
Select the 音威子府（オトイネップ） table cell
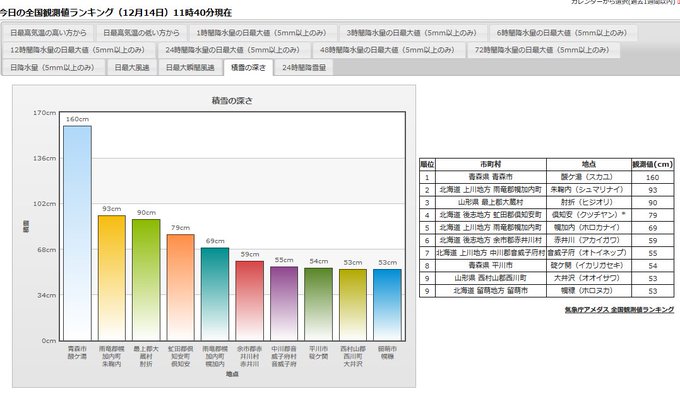(x=588, y=252)
